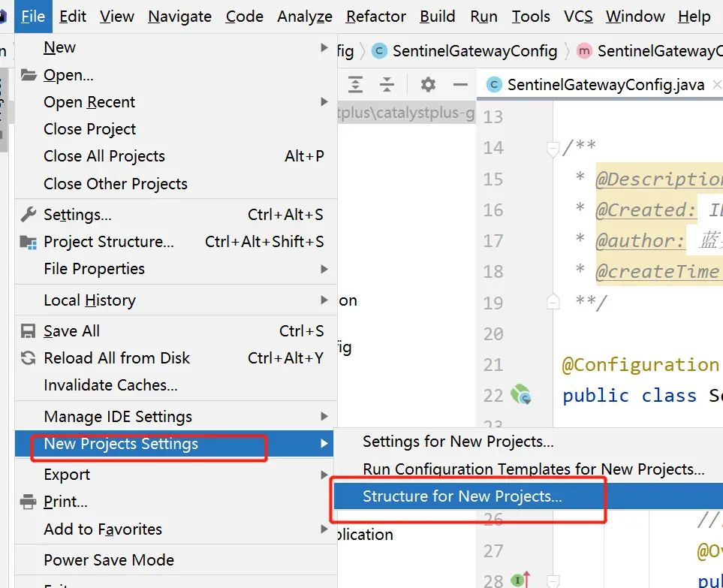
Task: Expand the Open Recent submenu
Action: 324,102
